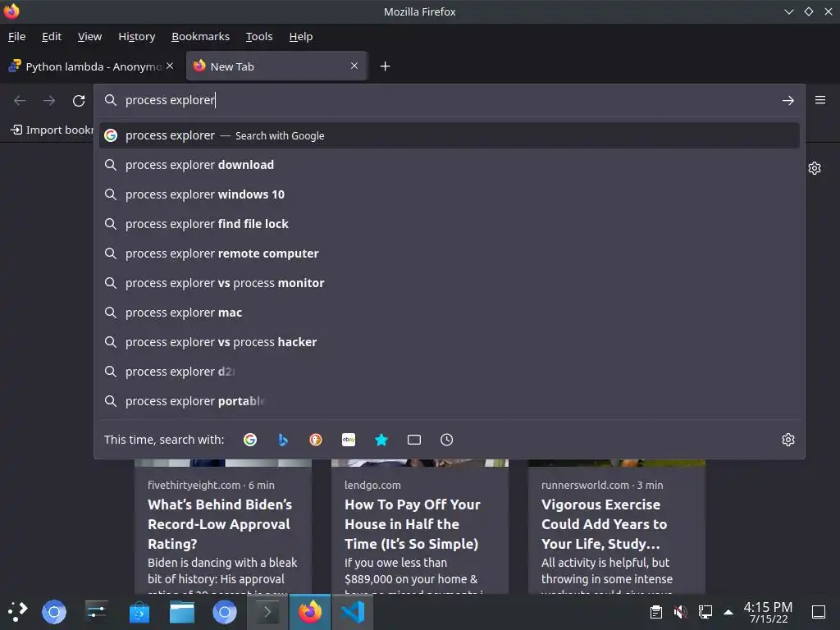840x630 pixels.
Task: Choose 'process explorer windows 10' suggestion
Action: [x=449, y=194]
